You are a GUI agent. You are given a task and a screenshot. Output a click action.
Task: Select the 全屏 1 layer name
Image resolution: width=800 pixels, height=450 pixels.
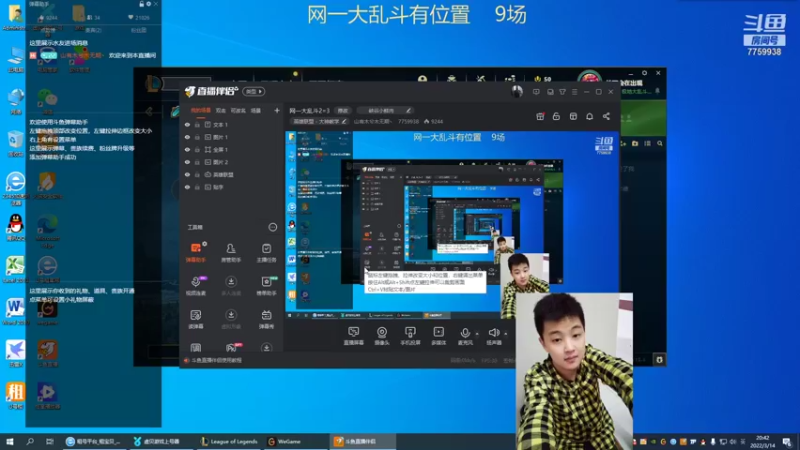pos(220,149)
